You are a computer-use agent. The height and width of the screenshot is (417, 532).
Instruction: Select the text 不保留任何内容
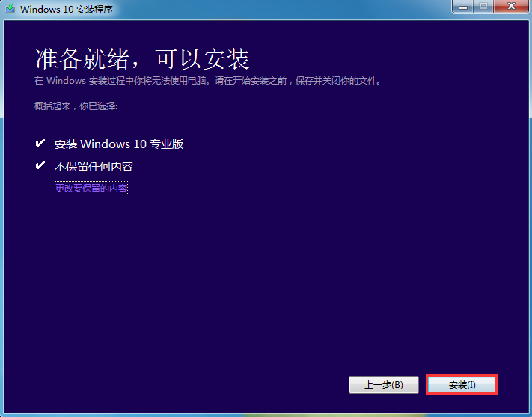[x=94, y=166]
